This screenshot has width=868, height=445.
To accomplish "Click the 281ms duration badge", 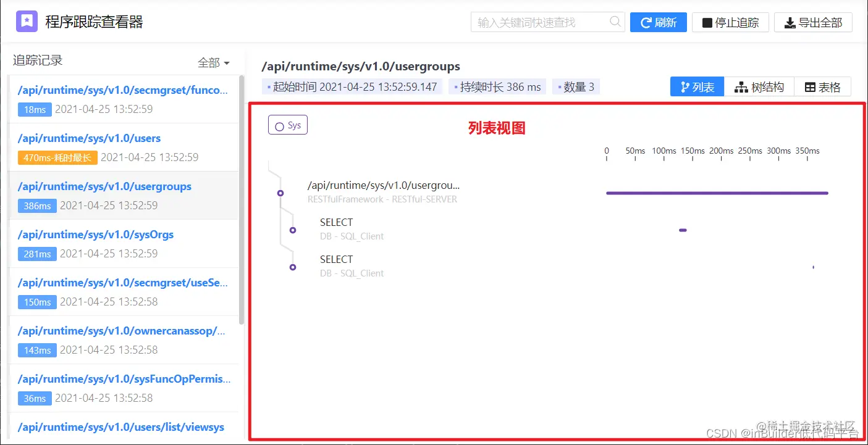I will click(37, 254).
